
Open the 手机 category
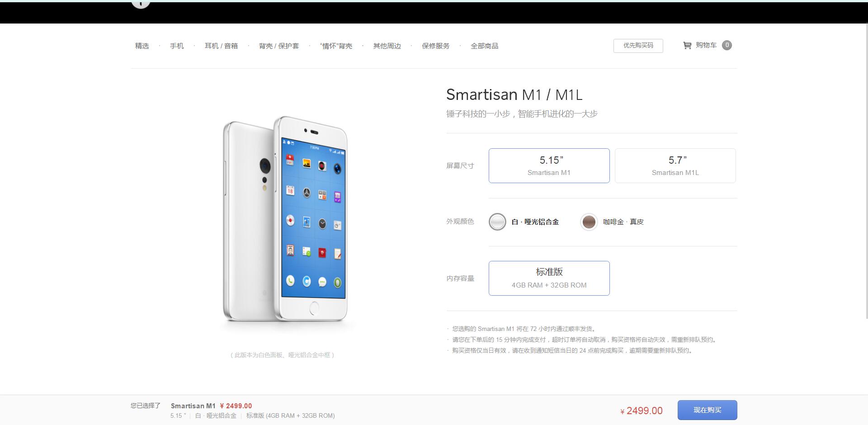177,46
